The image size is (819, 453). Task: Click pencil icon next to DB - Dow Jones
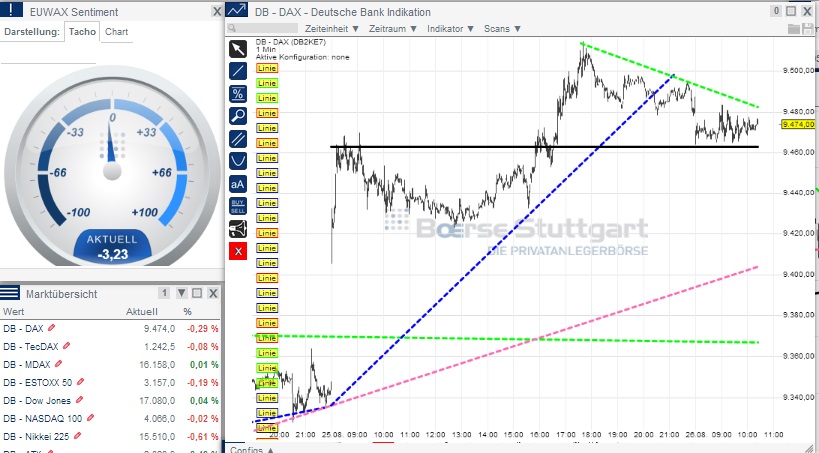point(79,400)
